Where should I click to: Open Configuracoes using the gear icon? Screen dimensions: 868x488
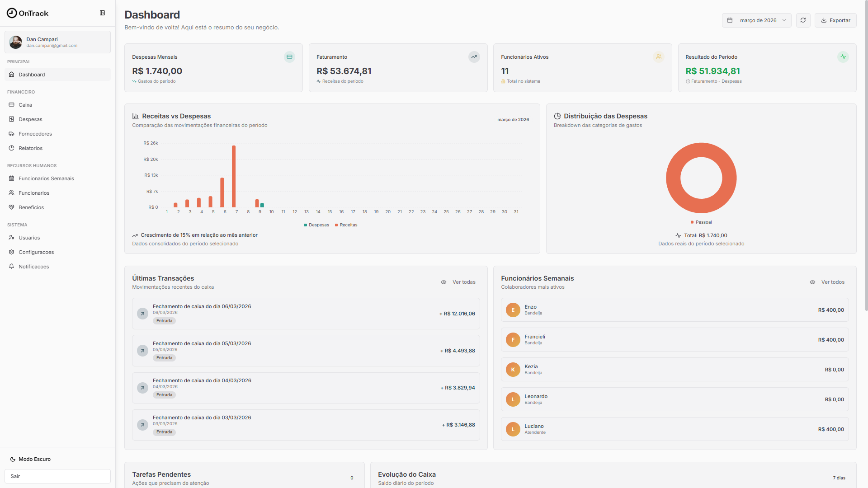click(x=12, y=252)
